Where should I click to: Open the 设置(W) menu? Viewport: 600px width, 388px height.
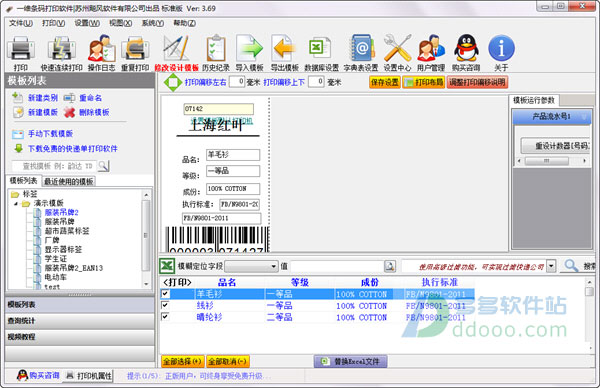tap(87, 23)
